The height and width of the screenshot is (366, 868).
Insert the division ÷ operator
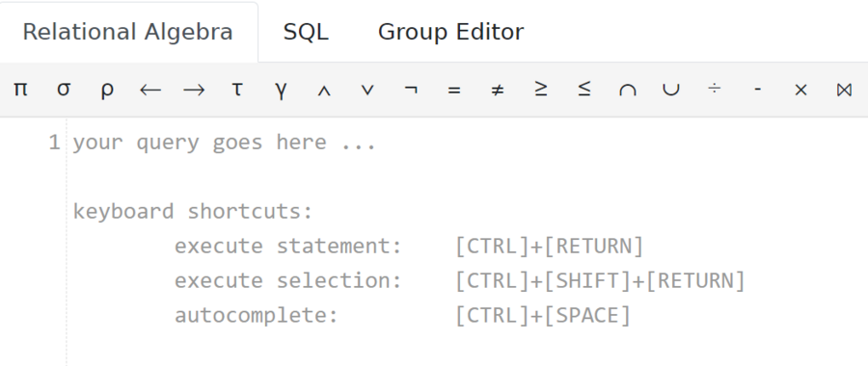click(714, 89)
